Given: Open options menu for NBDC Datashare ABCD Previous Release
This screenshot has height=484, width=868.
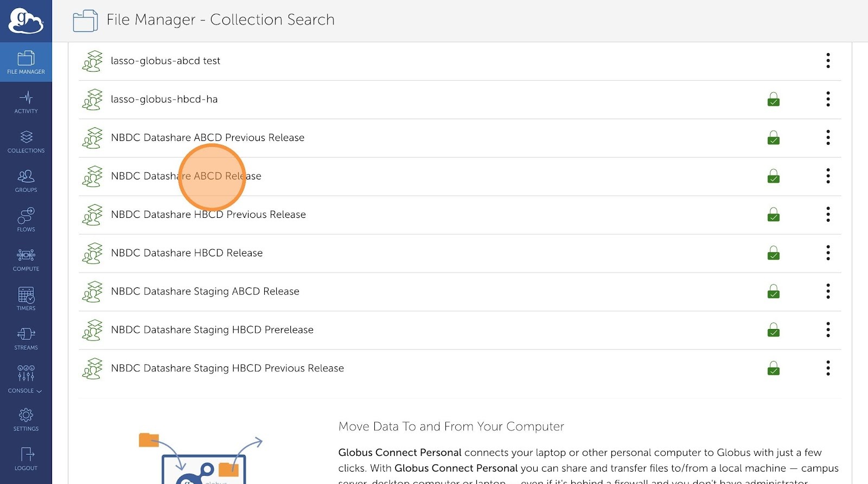Looking at the screenshot, I should 828,138.
